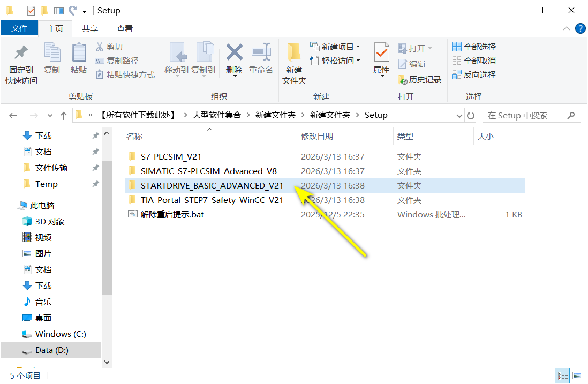Click Invert selection (反向选择)
Image resolution: width=588 pixels, height=384 pixels.
click(474, 74)
